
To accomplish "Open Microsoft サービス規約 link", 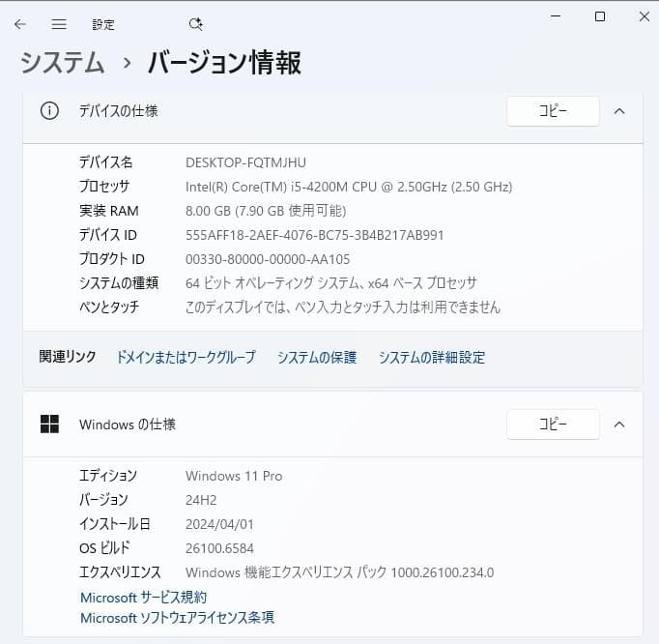I will point(143,598).
